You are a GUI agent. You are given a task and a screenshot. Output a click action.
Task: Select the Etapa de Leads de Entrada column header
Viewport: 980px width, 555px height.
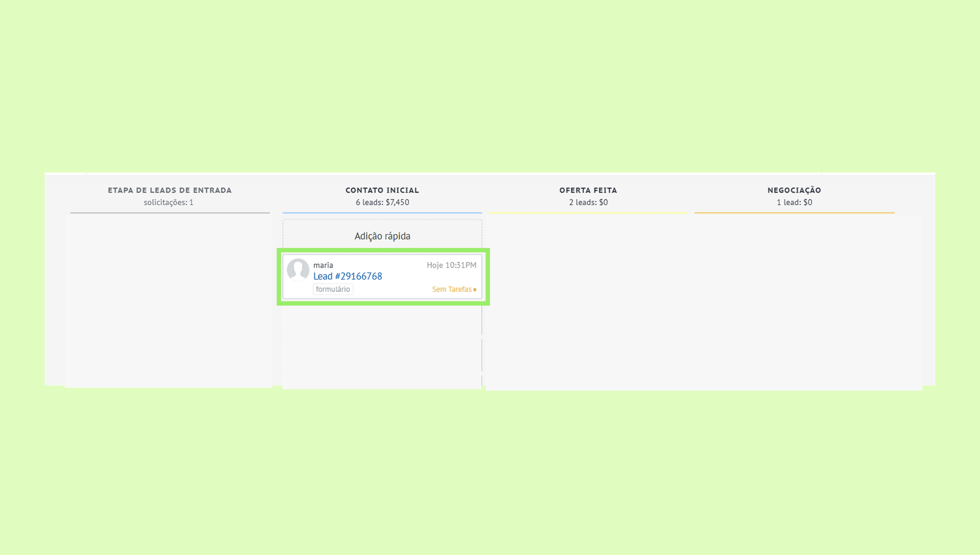pyautogui.click(x=170, y=190)
